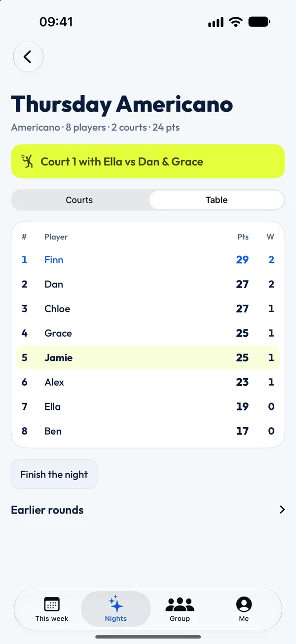296x644 pixels.
Task: Tap the W column header
Action: coord(270,237)
